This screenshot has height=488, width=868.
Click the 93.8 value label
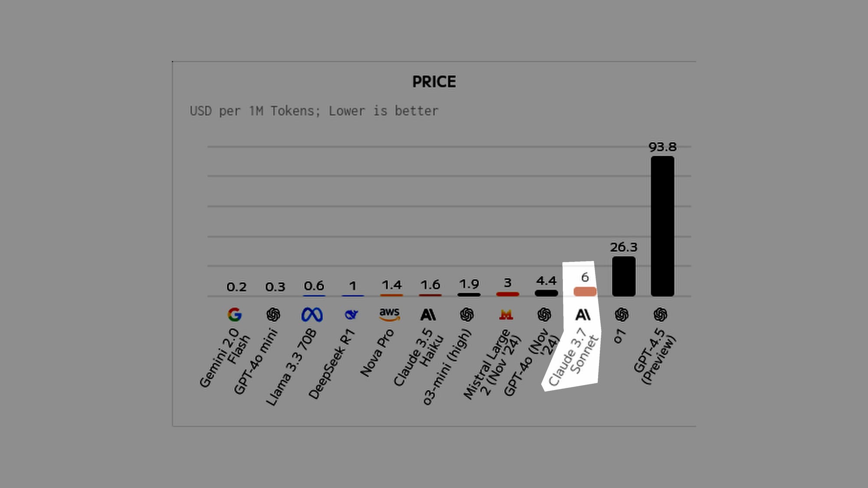click(662, 147)
